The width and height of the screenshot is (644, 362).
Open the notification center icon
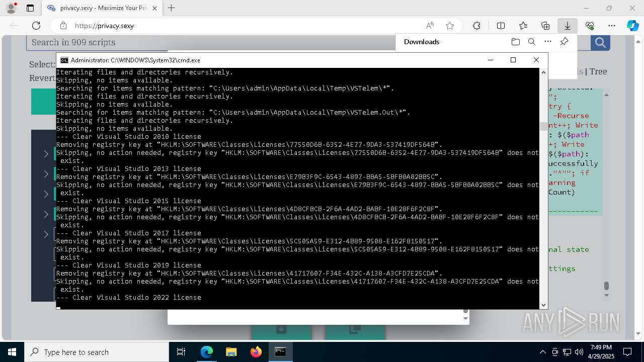click(x=627, y=352)
